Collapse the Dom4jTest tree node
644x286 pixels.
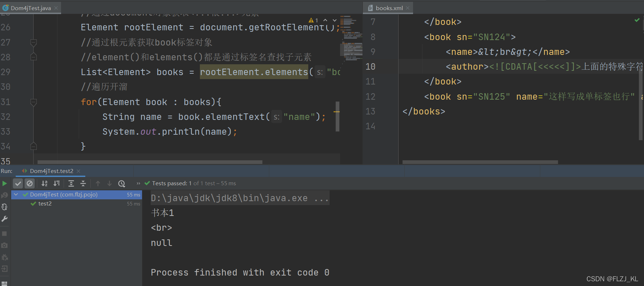[16, 194]
